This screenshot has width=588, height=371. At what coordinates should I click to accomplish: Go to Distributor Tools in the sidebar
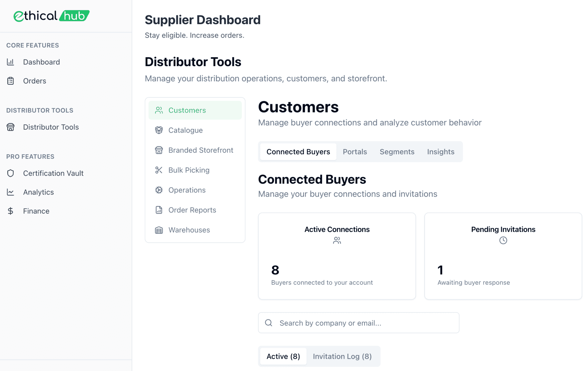51,127
